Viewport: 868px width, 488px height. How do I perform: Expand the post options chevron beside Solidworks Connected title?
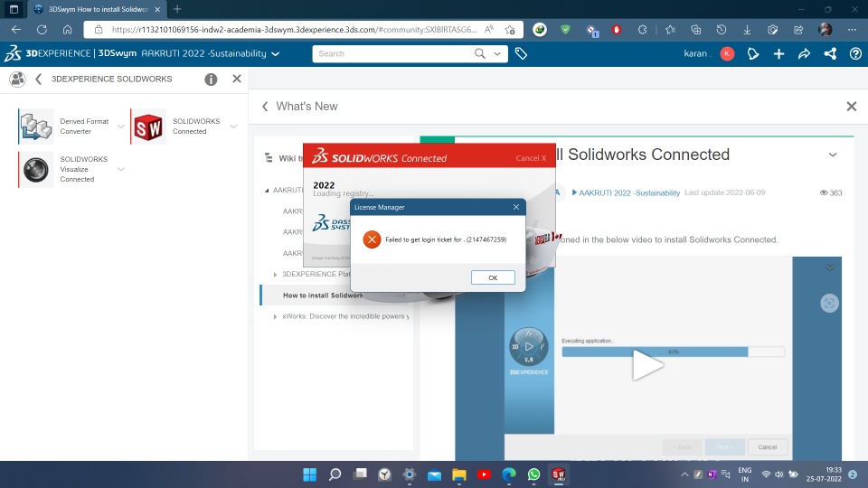833,155
